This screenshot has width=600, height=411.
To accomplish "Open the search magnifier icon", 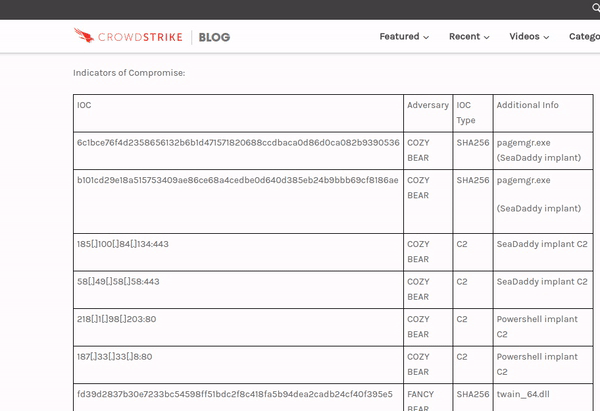I will pos(596,8).
